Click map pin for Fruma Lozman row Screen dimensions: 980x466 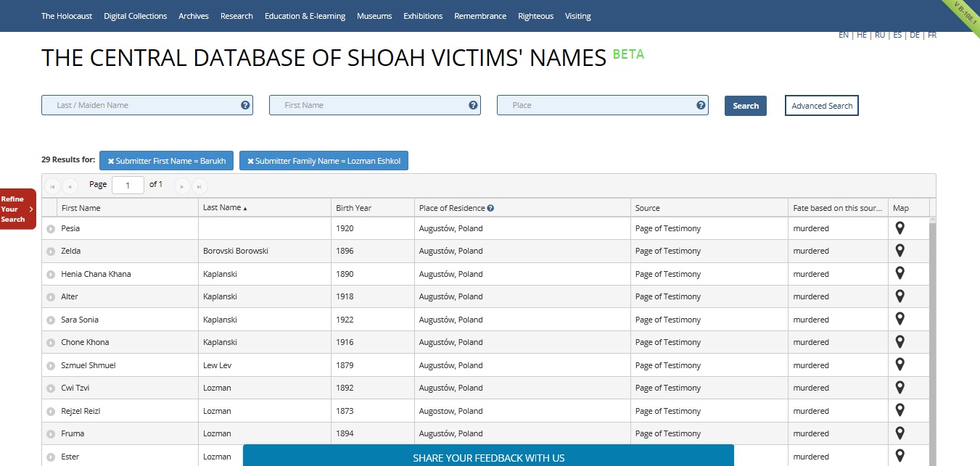point(899,433)
